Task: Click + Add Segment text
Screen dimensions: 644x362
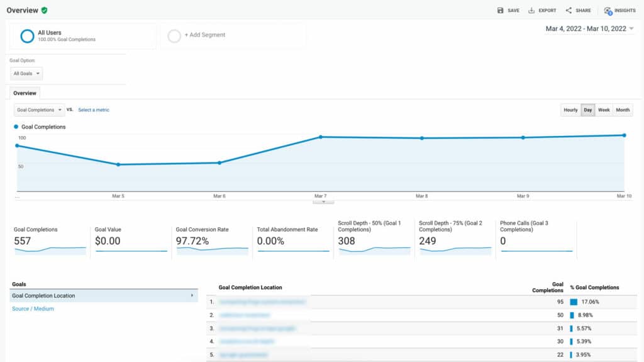Action: pos(204,35)
